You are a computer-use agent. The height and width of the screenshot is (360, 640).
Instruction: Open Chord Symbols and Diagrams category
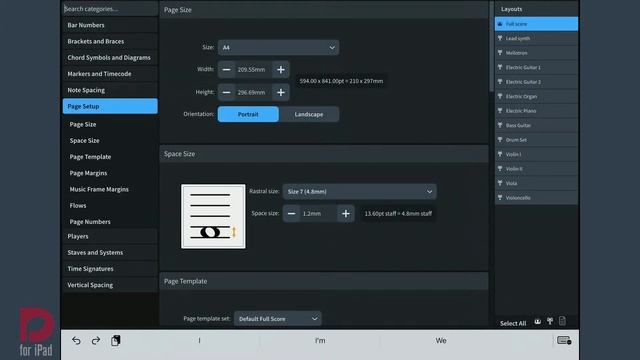(110, 58)
